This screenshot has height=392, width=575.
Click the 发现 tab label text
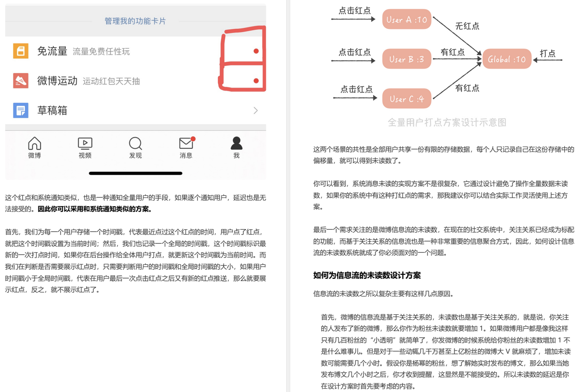pos(135,156)
